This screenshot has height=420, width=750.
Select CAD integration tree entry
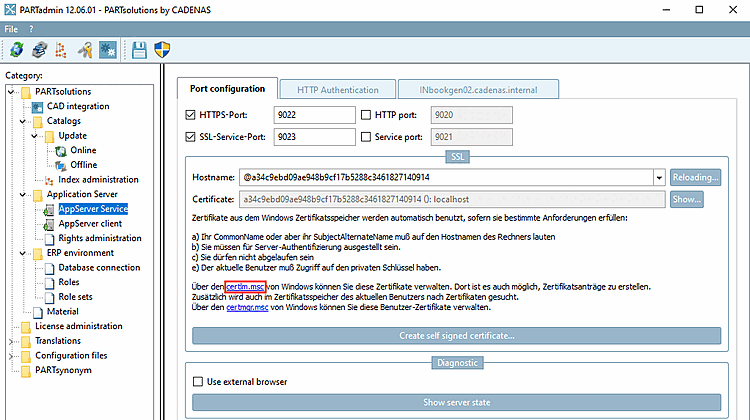78,106
